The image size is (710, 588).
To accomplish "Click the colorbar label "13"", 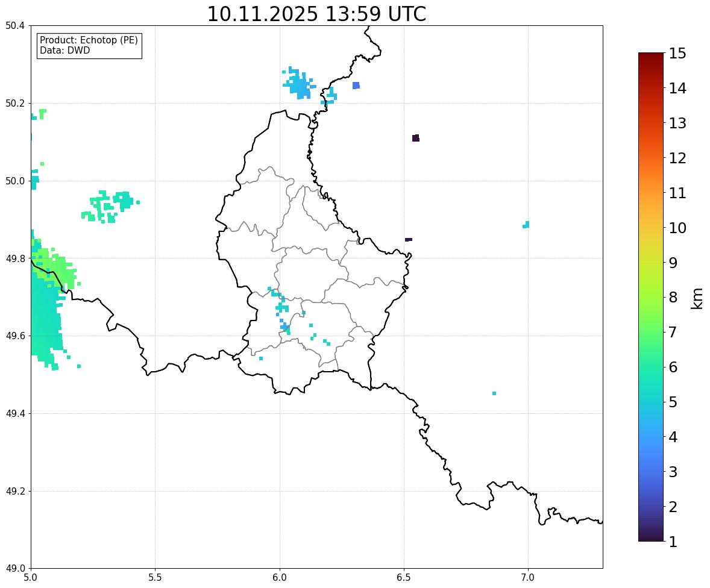I will click(x=677, y=123).
